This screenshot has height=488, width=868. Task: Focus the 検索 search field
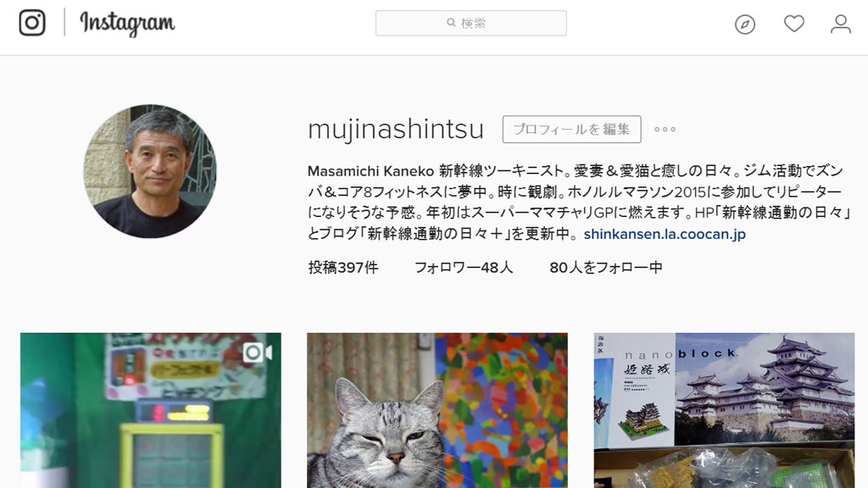click(470, 23)
